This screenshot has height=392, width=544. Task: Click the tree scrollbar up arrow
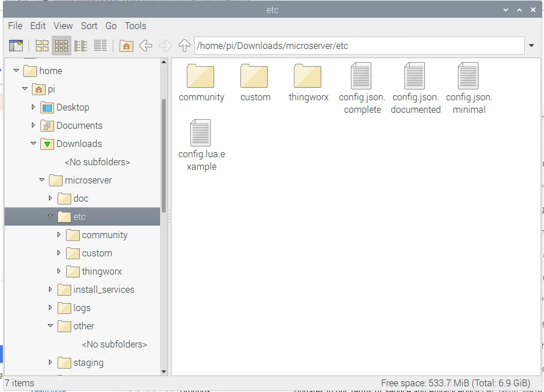pos(163,62)
